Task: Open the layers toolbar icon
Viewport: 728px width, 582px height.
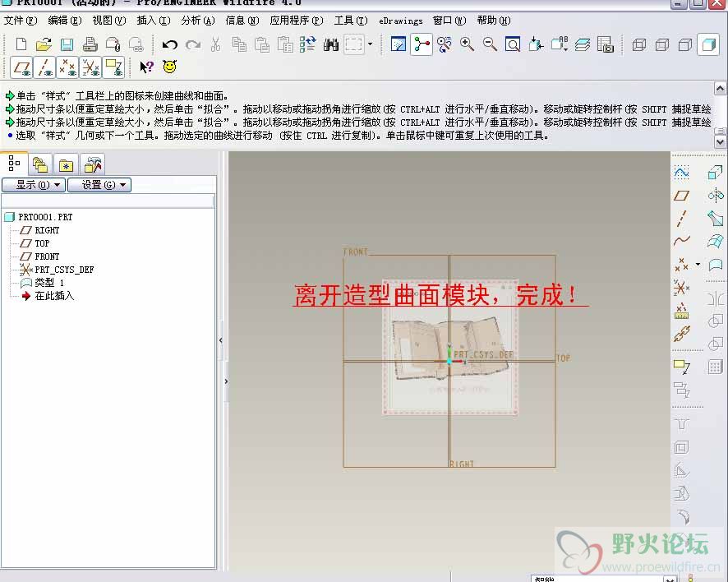Action: click(583, 44)
